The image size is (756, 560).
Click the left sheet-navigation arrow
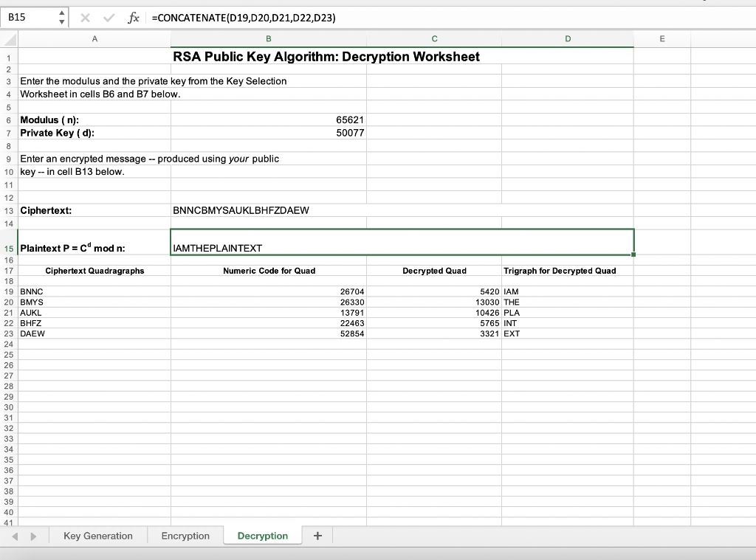click(15, 536)
